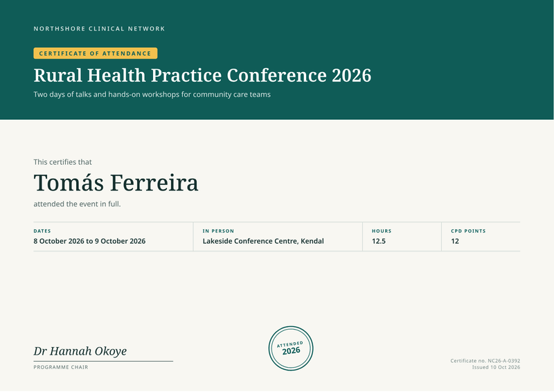Click the title 'Rural Health Practice Conference 2026'
This screenshot has height=392, width=554.
pyautogui.click(x=202, y=75)
